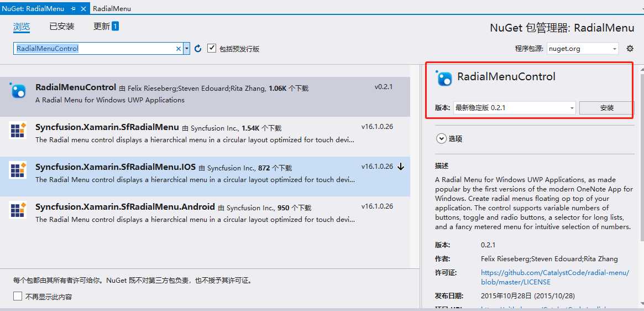Select RadialMenuControl package row
This screenshot has width=644, height=311.
click(x=205, y=97)
